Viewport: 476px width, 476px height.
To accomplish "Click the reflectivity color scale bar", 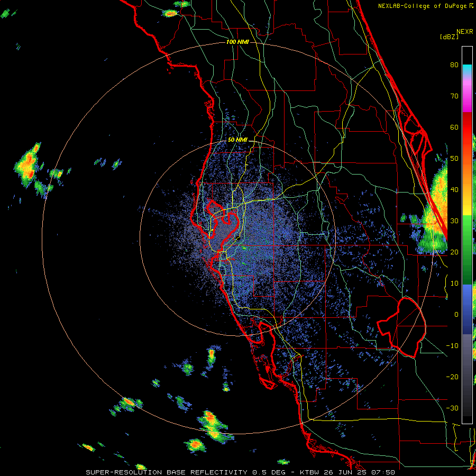I will point(467,235).
